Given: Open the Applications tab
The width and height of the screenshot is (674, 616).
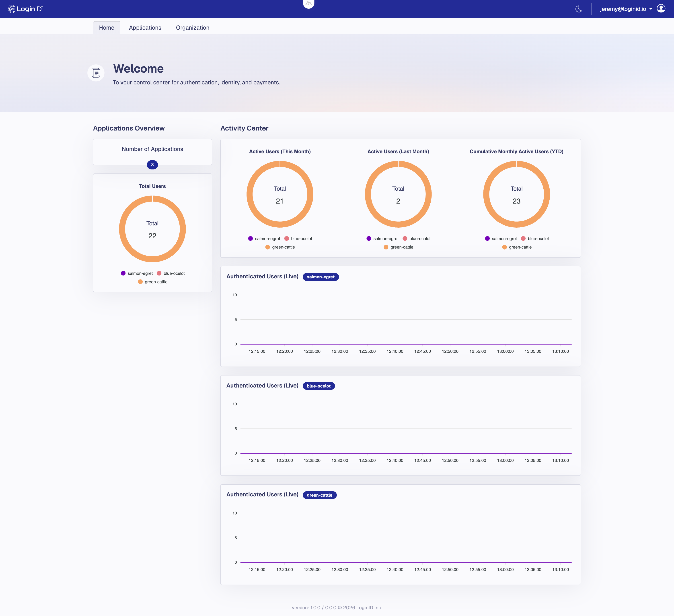Looking at the screenshot, I should click(145, 28).
